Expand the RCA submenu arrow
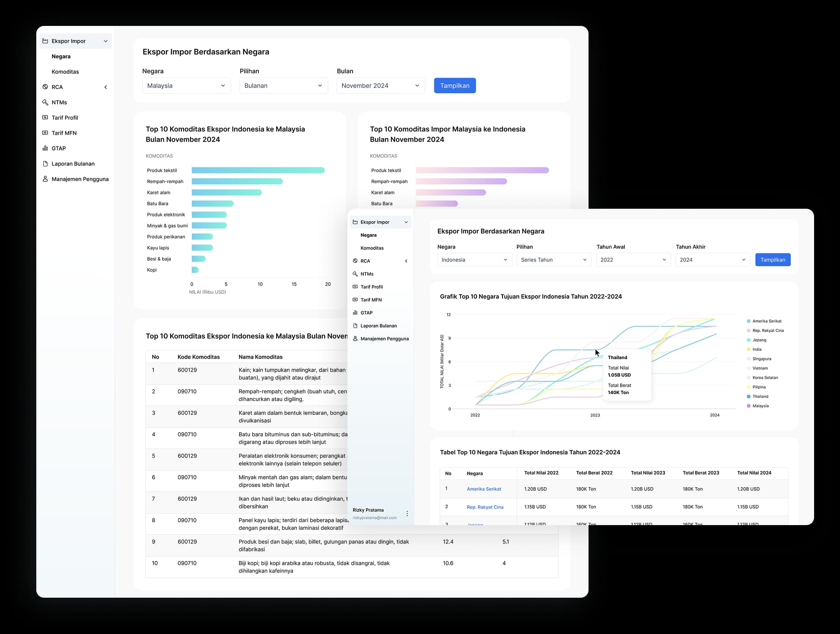The width and height of the screenshot is (840, 634). click(x=106, y=87)
